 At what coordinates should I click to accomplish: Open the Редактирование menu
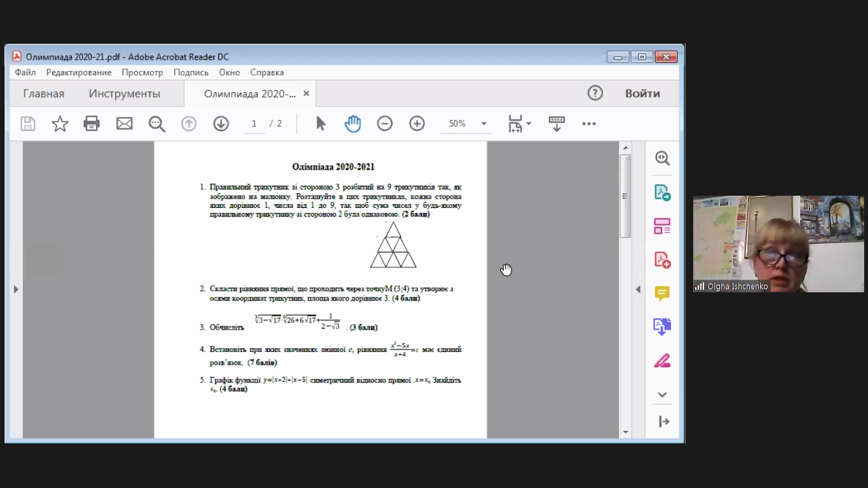point(79,72)
